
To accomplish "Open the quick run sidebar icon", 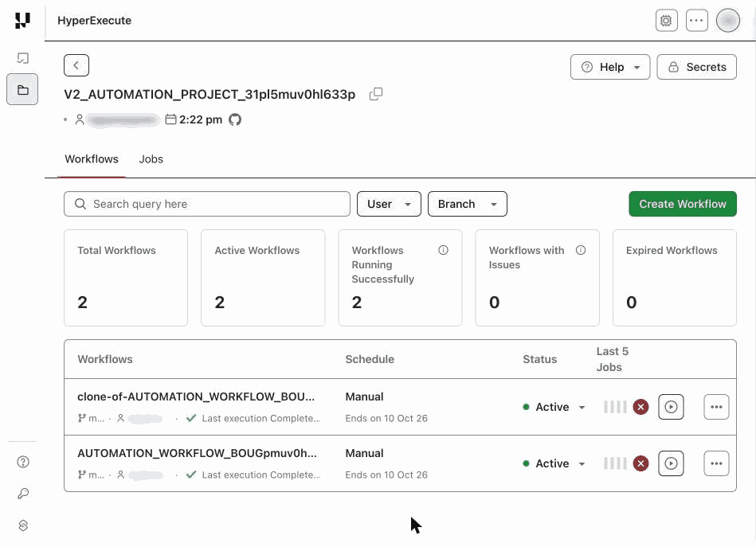I will click(22, 58).
